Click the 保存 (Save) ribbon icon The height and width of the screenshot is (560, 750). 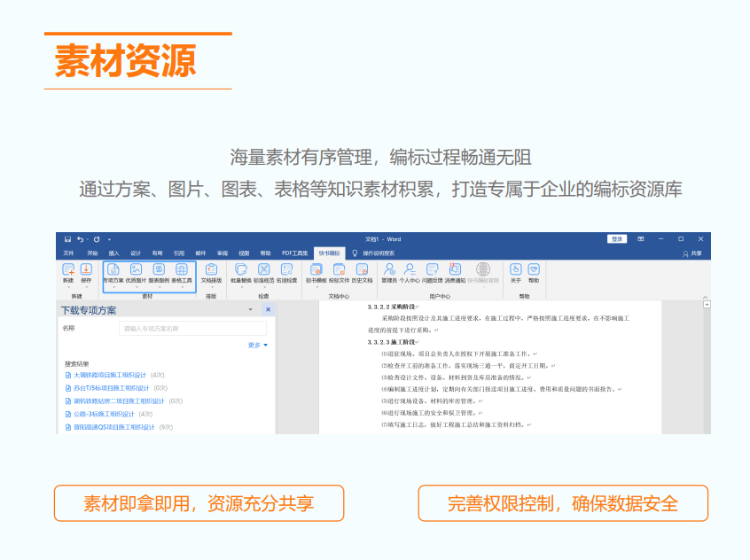[x=86, y=269]
